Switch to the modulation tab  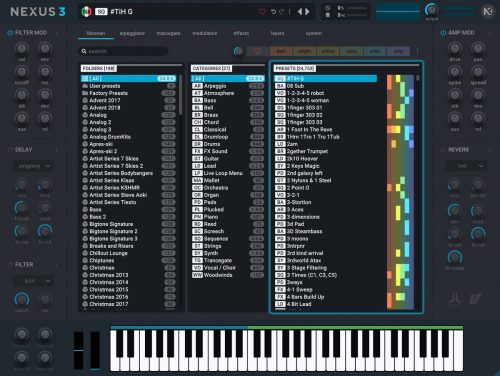point(205,33)
